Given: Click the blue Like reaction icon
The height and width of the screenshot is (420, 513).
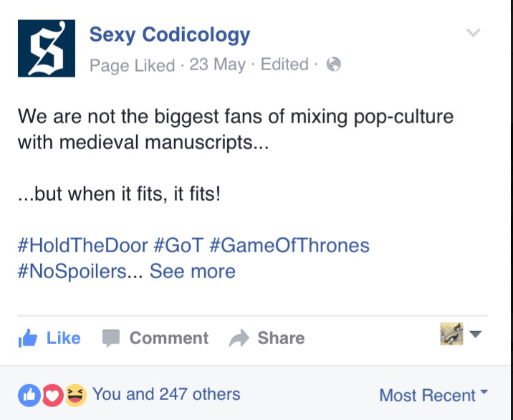Looking at the screenshot, I should 28,395.
